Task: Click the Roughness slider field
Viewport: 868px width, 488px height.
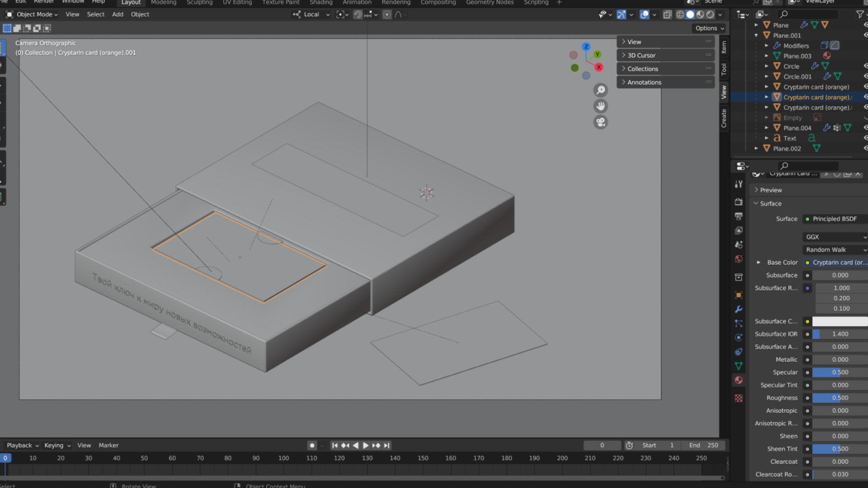Action: click(x=840, y=398)
